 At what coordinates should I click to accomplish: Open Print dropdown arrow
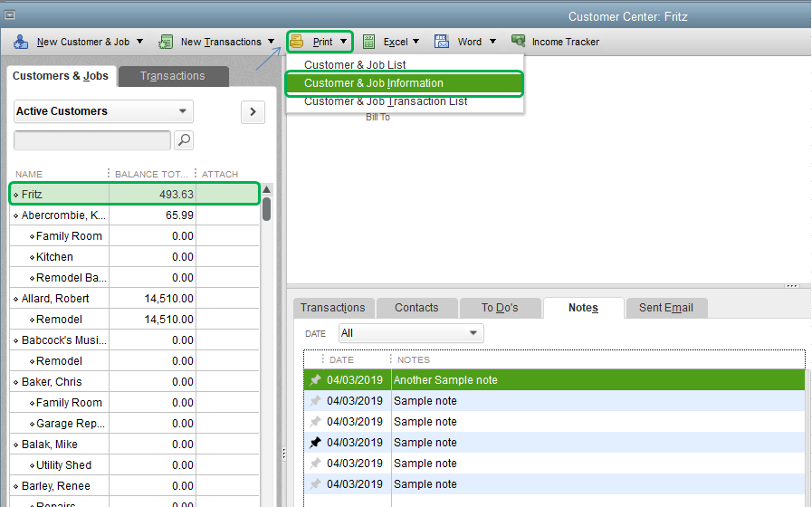(x=343, y=42)
